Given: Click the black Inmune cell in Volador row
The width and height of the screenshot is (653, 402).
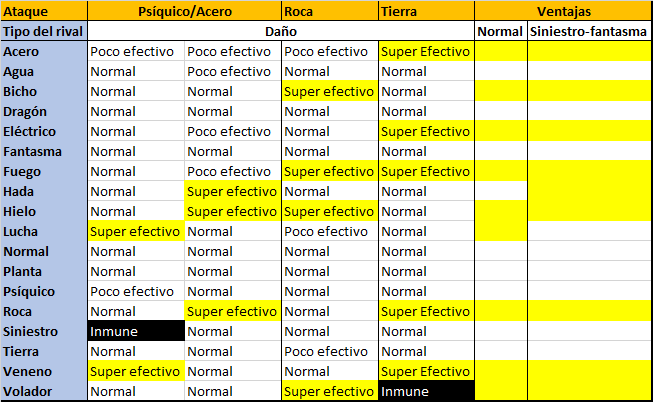Looking at the screenshot, I should click(x=426, y=391).
